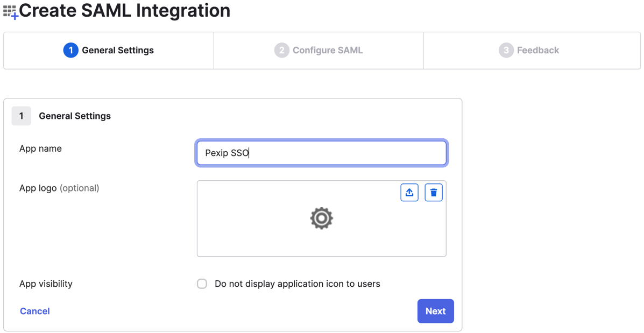644x333 pixels.
Task: Select the General Settings step tab label
Action: tap(118, 51)
